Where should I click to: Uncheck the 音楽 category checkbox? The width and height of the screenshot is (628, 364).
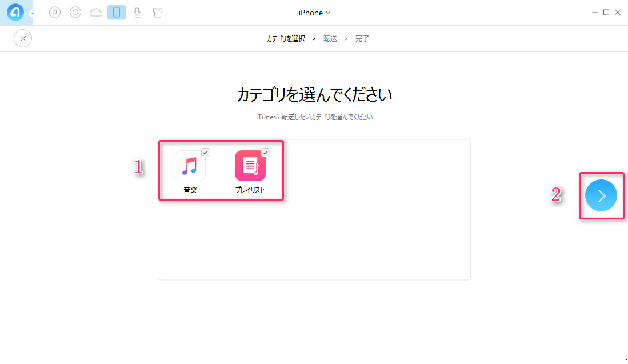pyautogui.click(x=206, y=153)
